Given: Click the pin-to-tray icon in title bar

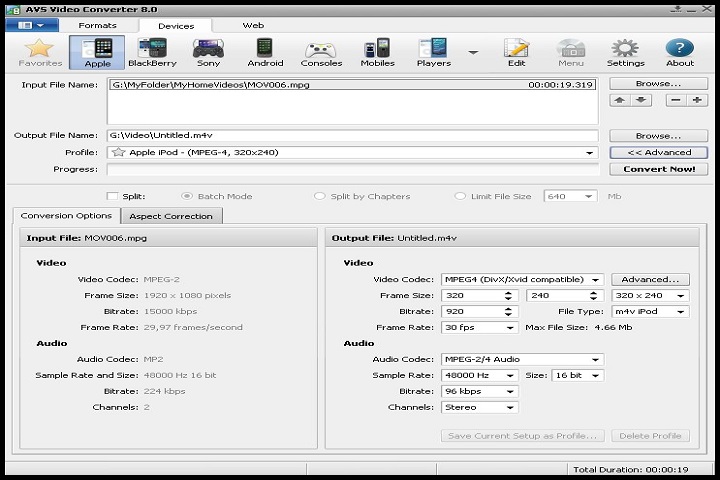Looking at the screenshot, I should pos(676,9).
